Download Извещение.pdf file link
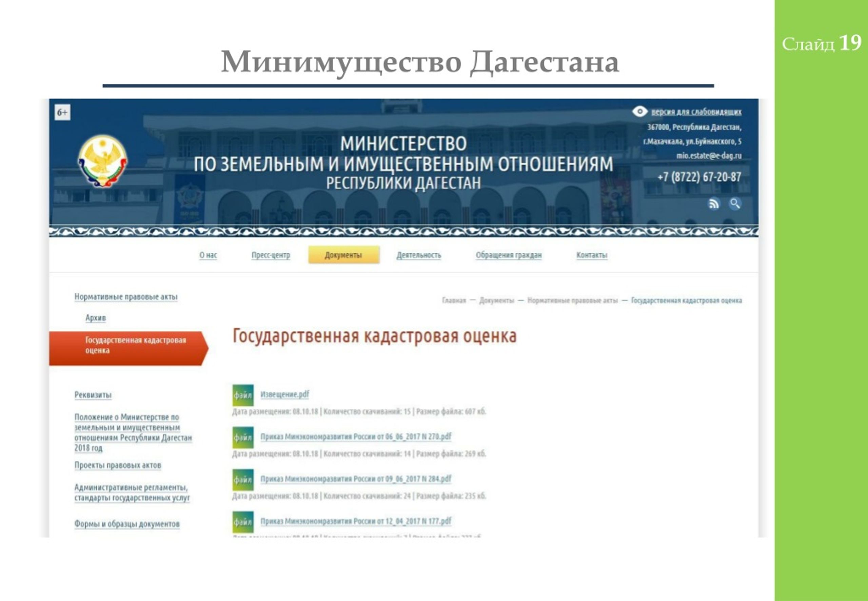Image resolution: width=868 pixels, height=601 pixels. coord(284,394)
